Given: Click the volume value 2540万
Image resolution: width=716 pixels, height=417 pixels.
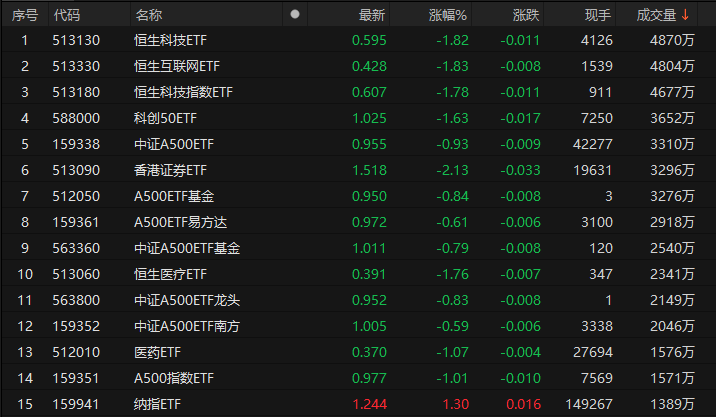Looking at the screenshot, I should [x=672, y=248].
